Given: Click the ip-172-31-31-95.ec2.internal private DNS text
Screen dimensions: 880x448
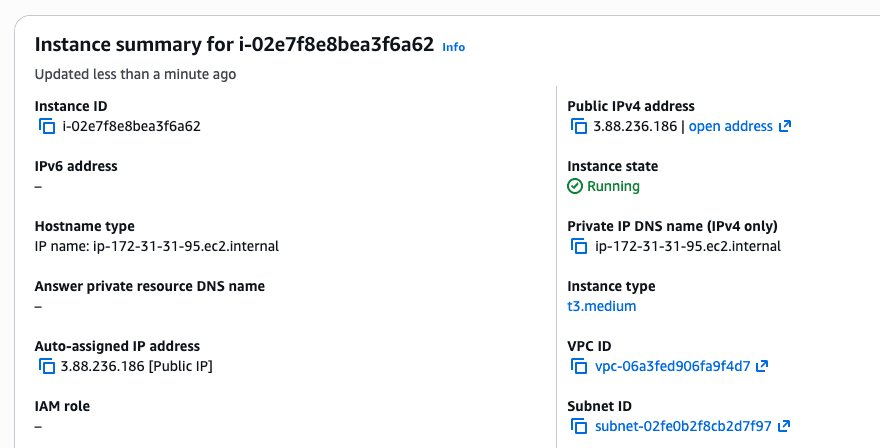Looking at the screenshot, I should pyautogui.click(x=687, y=246).
